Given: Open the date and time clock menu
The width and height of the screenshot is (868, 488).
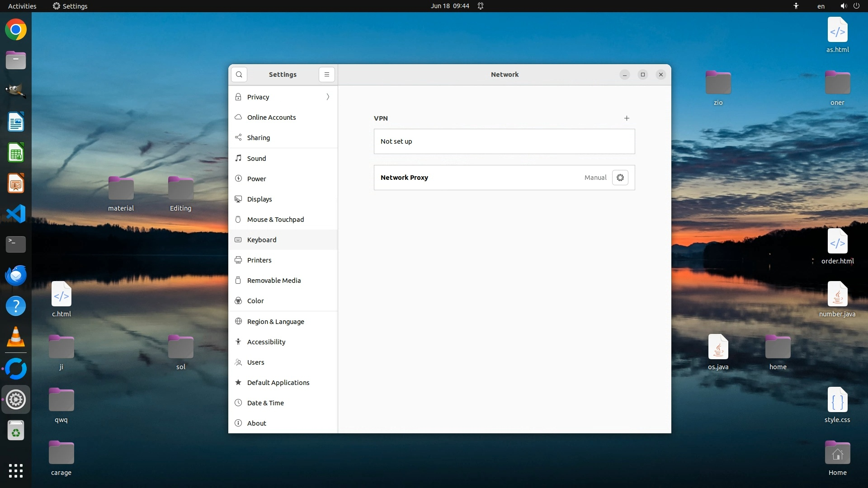Looking at the screenshot, I should coord(449,6).
